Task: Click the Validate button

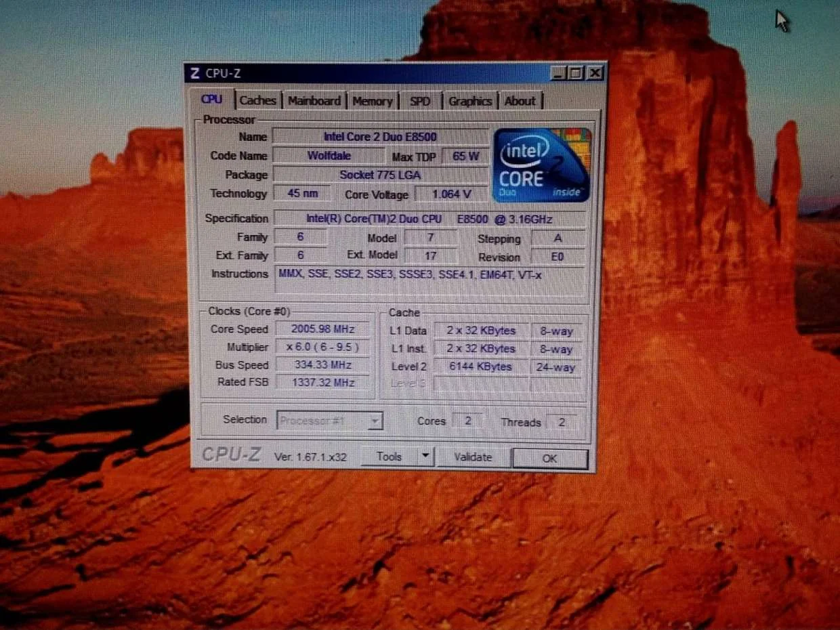Action: pyautogui.click(x=473, y=457)
